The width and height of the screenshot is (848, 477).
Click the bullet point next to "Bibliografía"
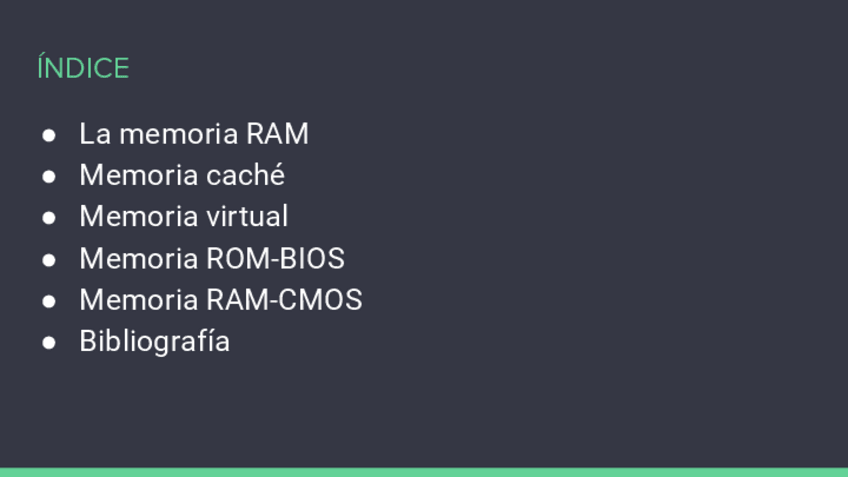[x=49, y=342]
